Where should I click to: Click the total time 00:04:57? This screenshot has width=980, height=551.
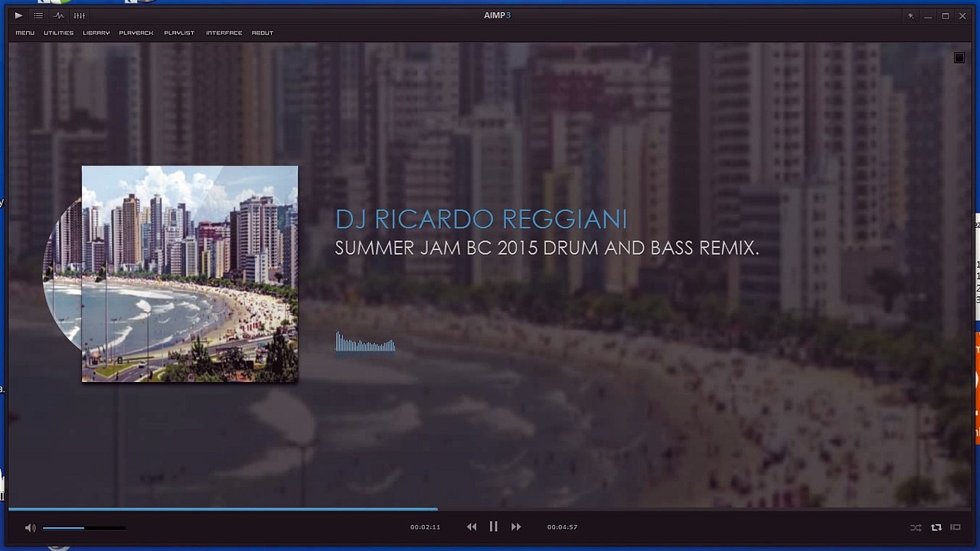tap(562, 527)
